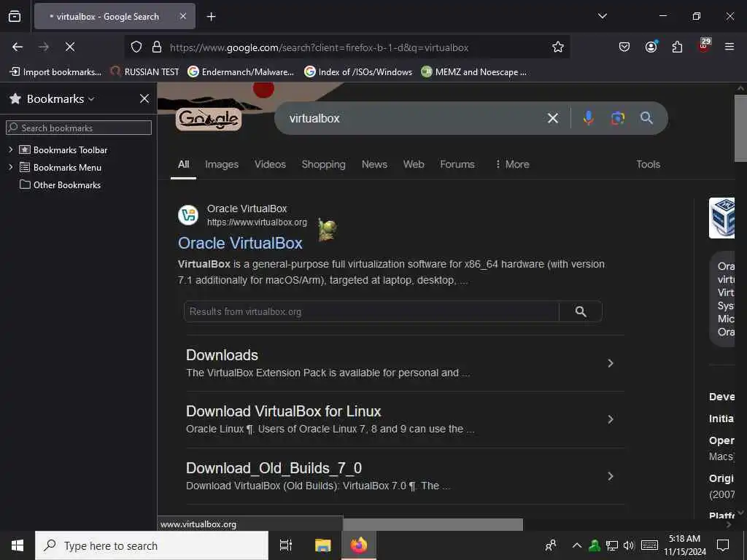Open the list all tabs chevron
This screenshot has height=560, width=747.
602,16
